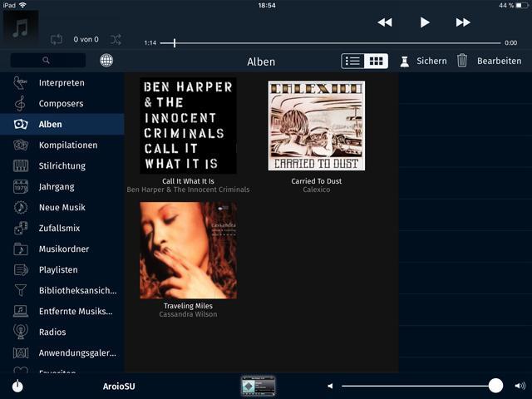Screen dimensions: 532x399
Task: Click the Alben disc icon
Action: tap(21, 124)
